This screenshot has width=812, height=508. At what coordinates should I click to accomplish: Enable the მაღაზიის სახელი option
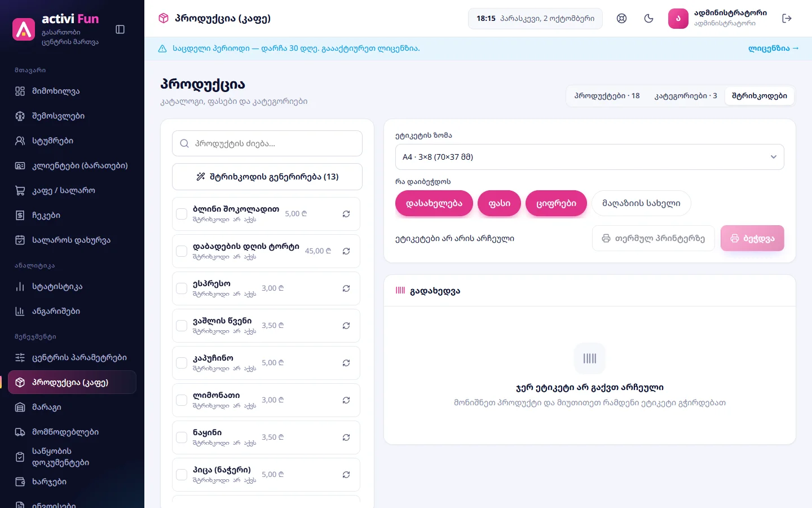pos(641,203)
